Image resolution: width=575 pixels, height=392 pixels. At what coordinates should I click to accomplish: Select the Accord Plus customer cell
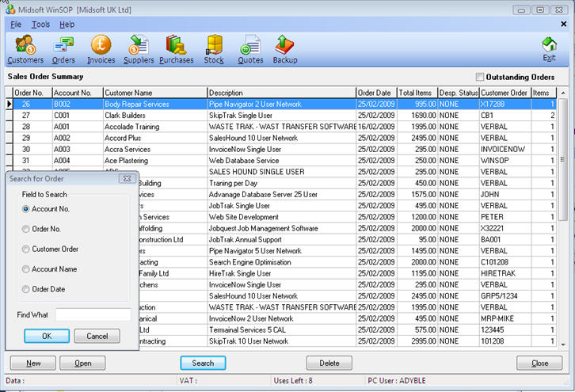(x=155, y=139)
